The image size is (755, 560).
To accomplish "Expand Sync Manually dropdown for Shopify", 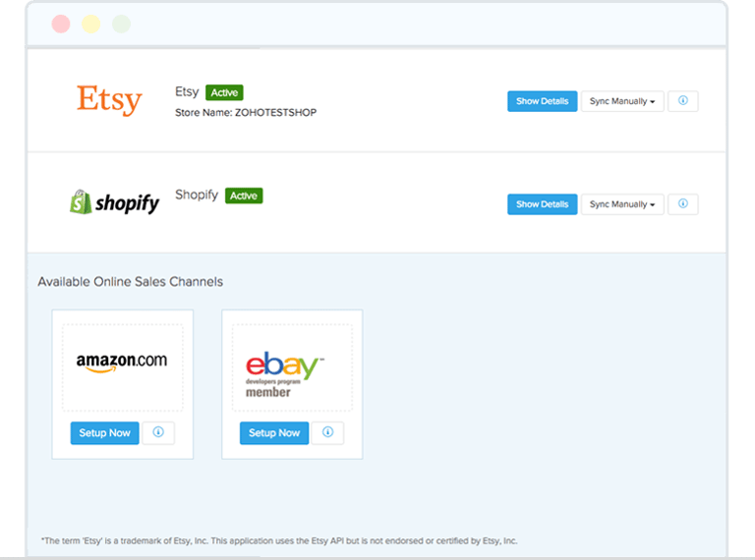I will coord(622,204).
